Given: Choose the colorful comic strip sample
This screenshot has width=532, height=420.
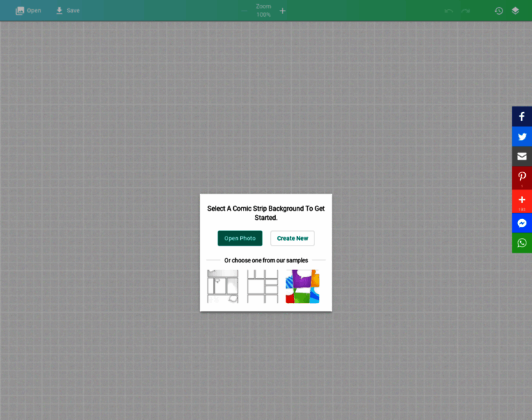Looking at the screenshot, I should click(x=302, y=286).
